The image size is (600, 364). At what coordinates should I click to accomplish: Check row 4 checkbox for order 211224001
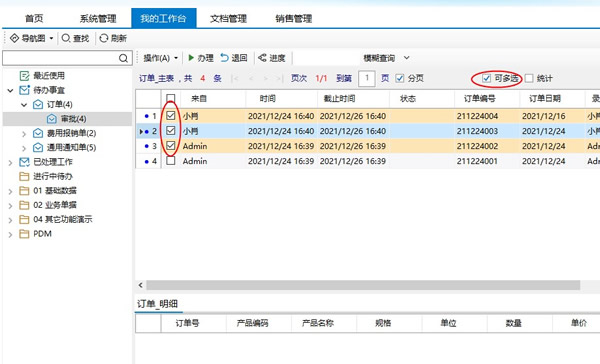171,161
